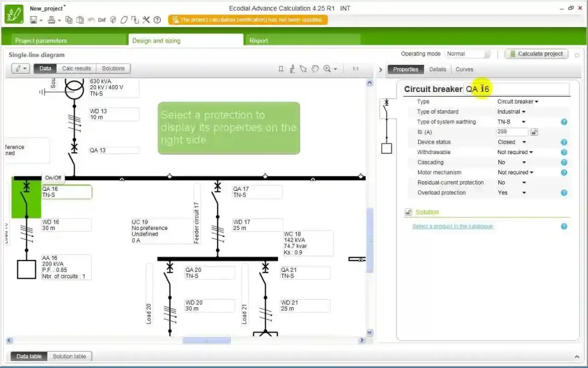Click the network diagram icon in diagram toolbar
The image size is (588, 368).
pos(292,69)
